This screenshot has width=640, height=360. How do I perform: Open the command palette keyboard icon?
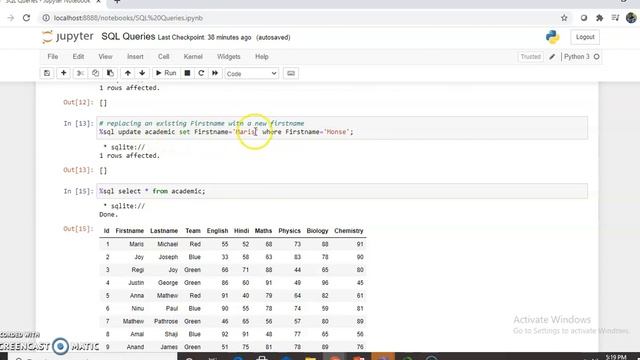(x=291, y=73)
